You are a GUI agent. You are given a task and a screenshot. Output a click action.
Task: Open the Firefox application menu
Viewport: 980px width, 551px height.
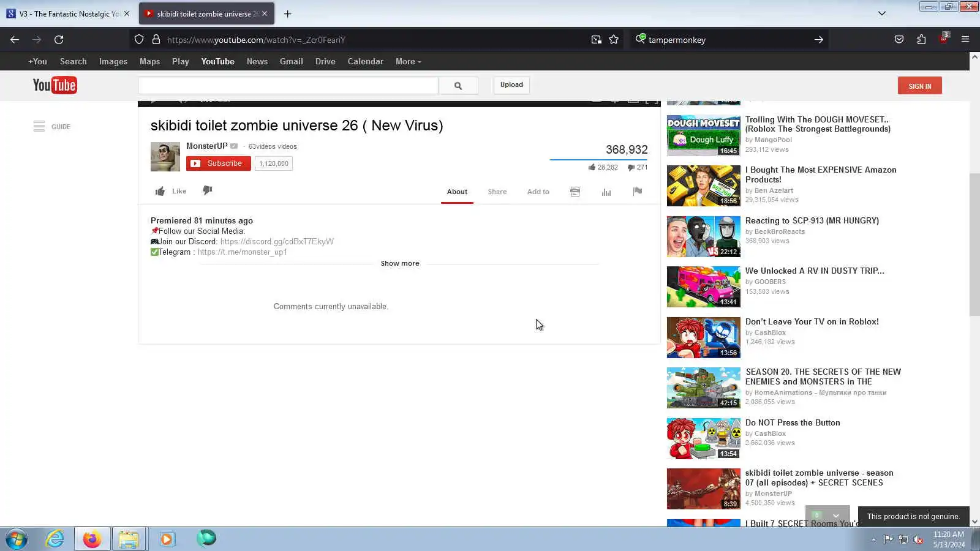(x=965, y=40)
